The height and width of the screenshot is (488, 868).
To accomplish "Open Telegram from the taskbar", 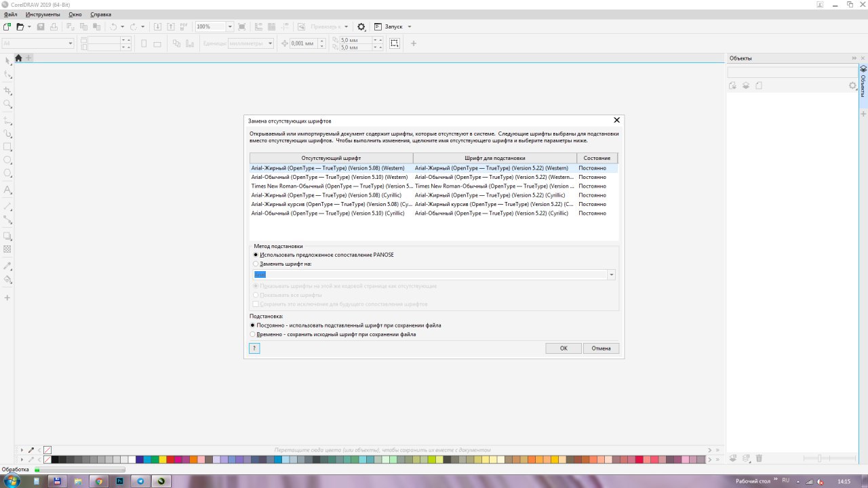I will point(140,481).
